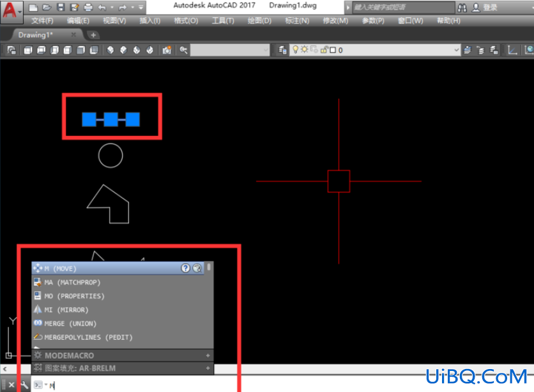Open the empty grey dropdown in view toolbar

point(230,50)
